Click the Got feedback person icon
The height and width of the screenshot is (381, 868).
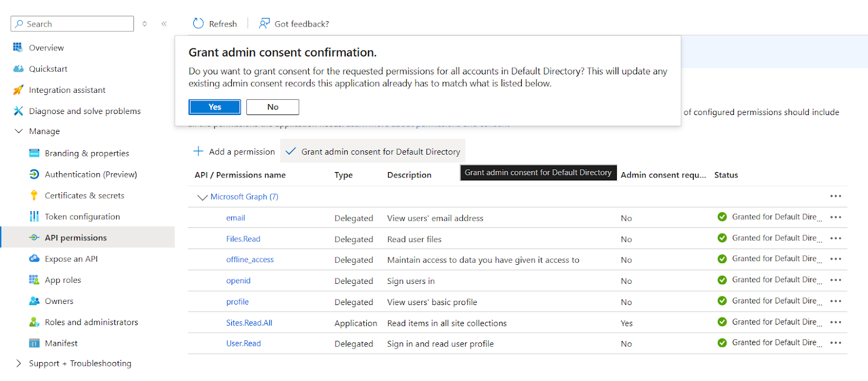pyautogui.click(x=264, y=23)
